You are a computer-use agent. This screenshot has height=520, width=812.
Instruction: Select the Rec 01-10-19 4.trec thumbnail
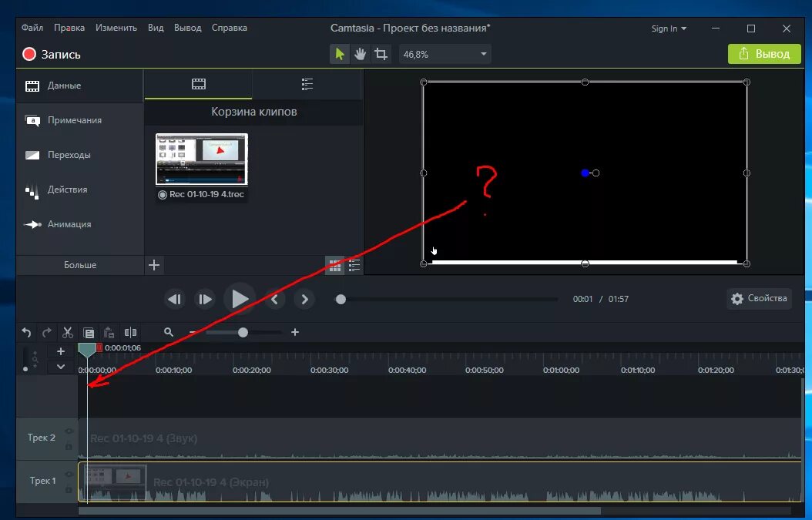[x=202, y=159]
